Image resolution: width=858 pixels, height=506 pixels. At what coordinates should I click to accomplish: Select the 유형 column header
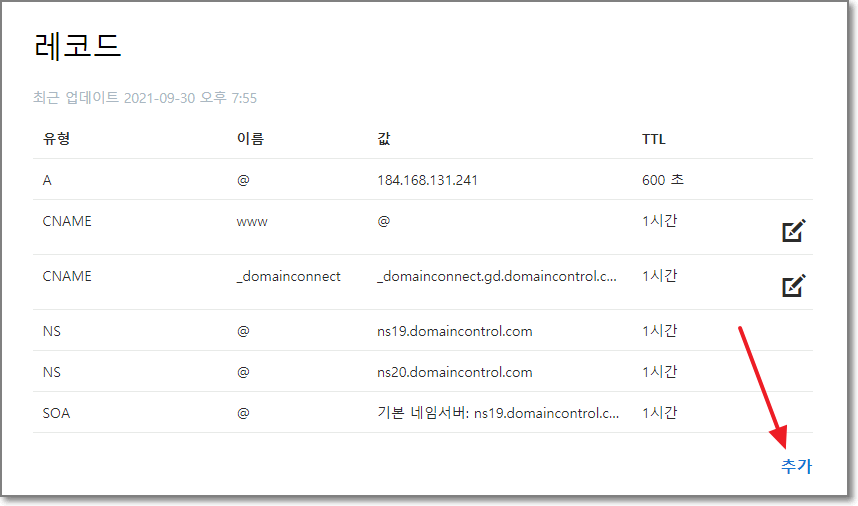point(56,138)
